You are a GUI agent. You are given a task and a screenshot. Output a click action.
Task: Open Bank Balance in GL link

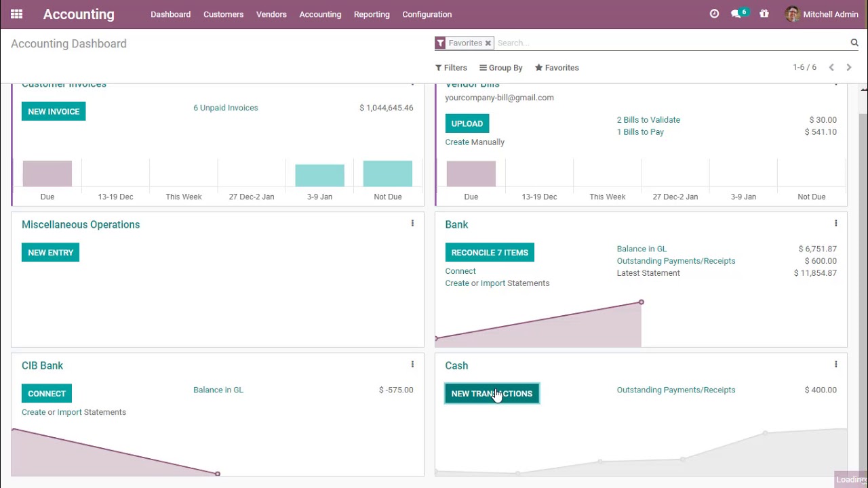coord(642,249)
